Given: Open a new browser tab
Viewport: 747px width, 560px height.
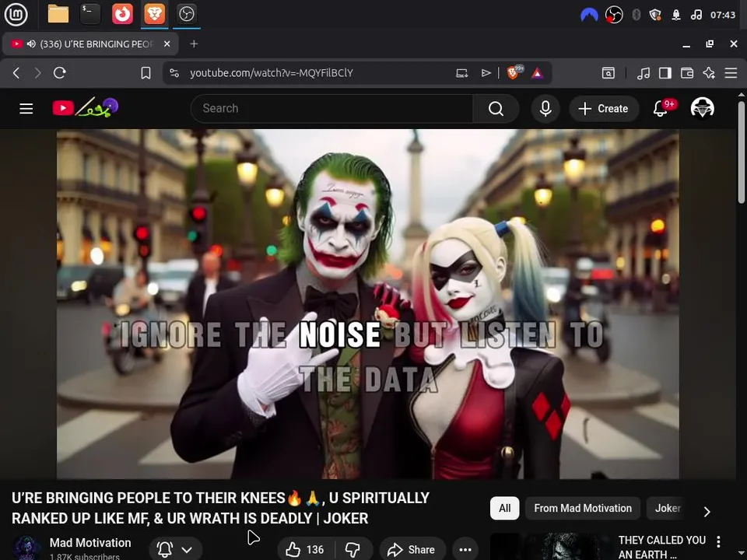Looking at the screenshot, I should coord(194,44).
